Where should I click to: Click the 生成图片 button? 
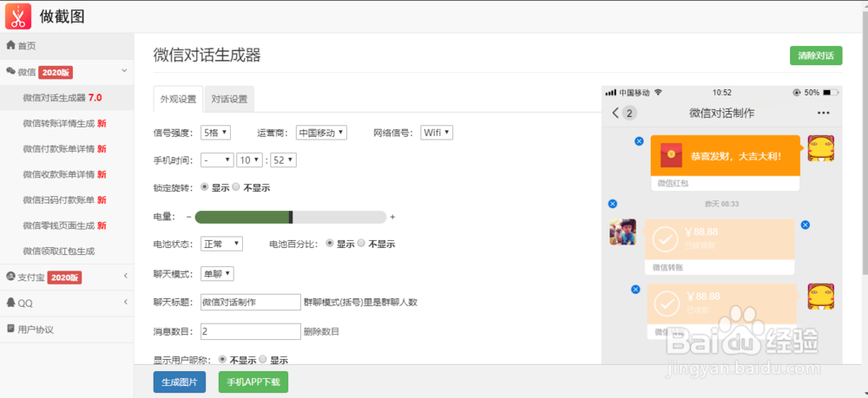tap(180, 382)
